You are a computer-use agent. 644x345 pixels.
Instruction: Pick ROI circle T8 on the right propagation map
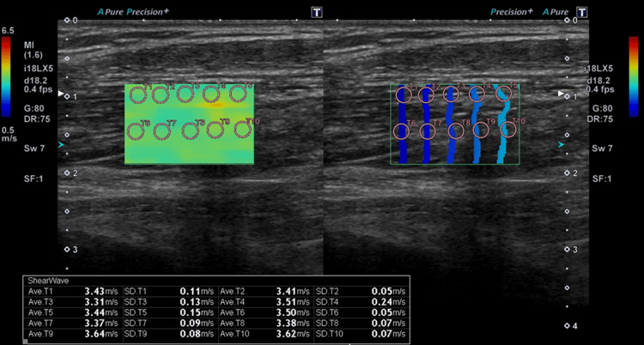455,131
